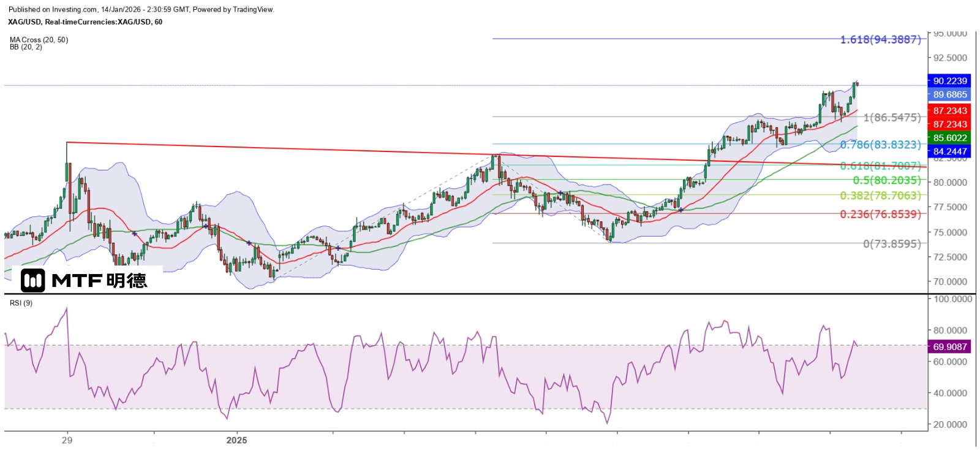Click the green 85.6022 price tag
This screenshot has height=450, width=980.
pos(949,138)
